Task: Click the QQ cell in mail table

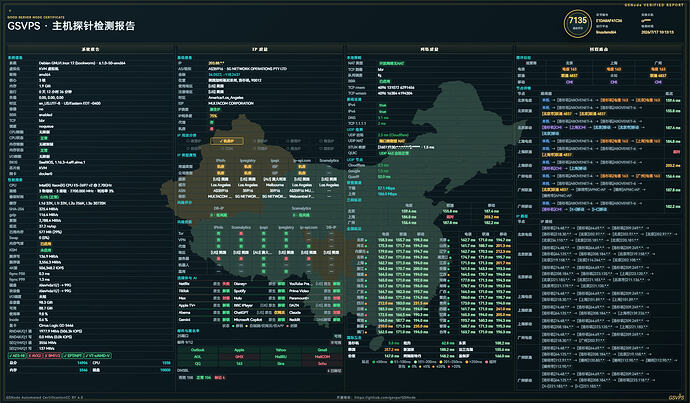Action: (x=198, y=363)
